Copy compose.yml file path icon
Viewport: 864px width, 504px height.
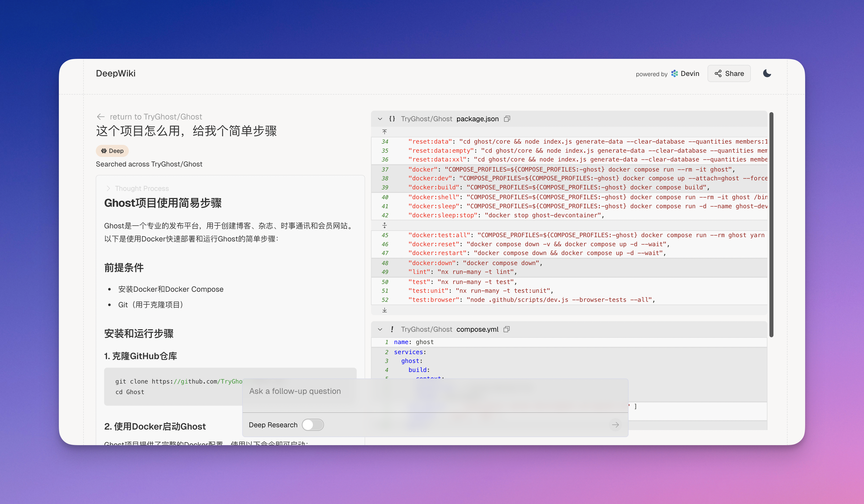click(506, 329)
